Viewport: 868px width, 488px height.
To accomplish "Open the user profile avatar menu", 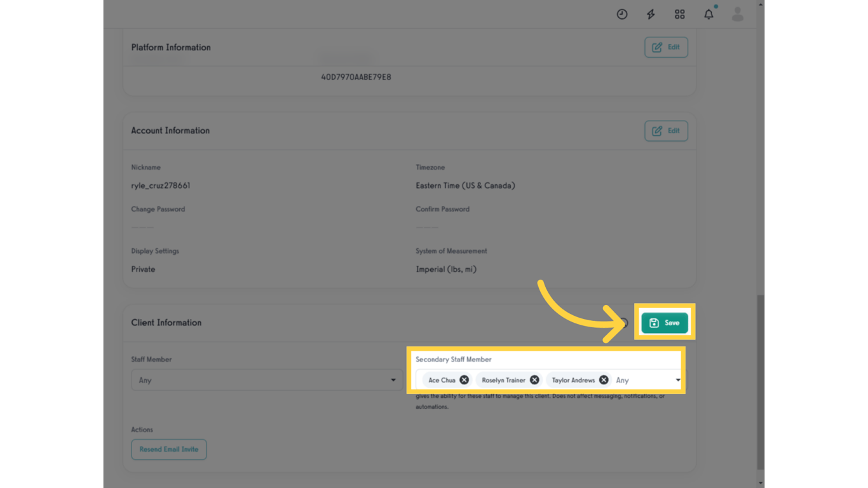I will click(738, 14).
